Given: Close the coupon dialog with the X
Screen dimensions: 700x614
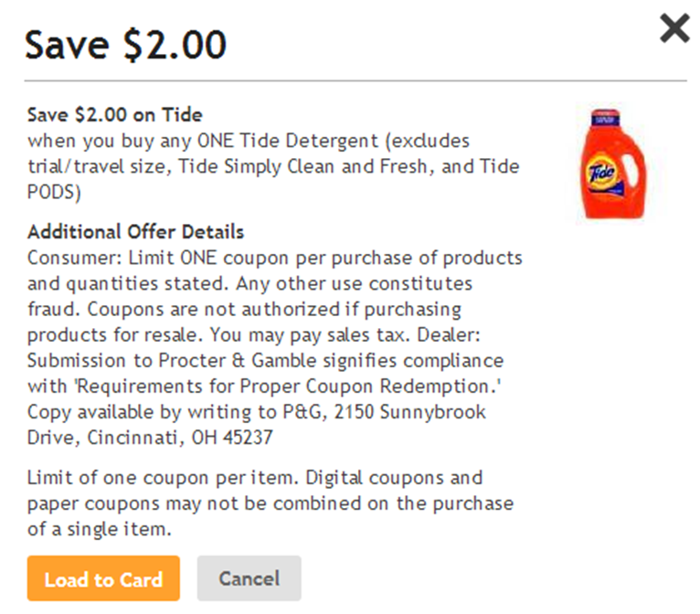Looking at the screenshot, I should coord(674,28).
